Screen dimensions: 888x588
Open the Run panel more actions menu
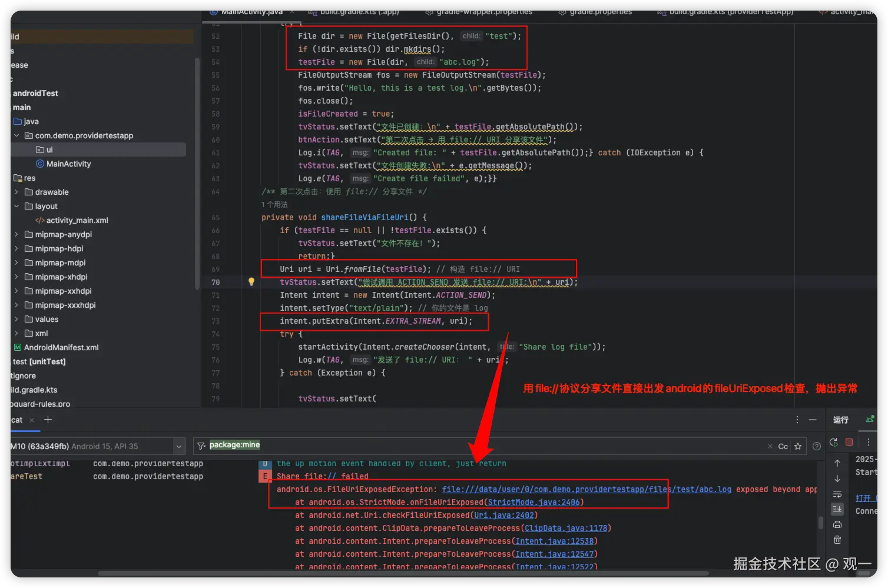point(868,442)
